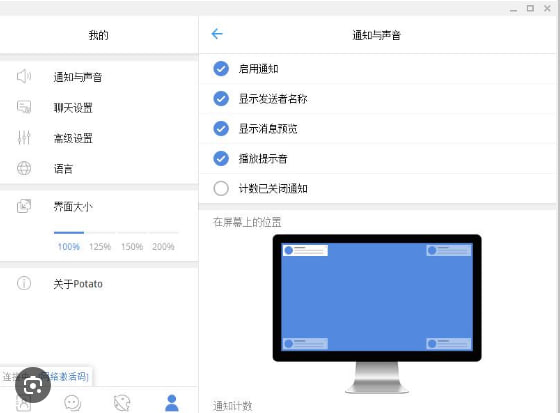Click the speaker icon for 通知与声音
Screen dimensions: 560x413
pos(24,76)
